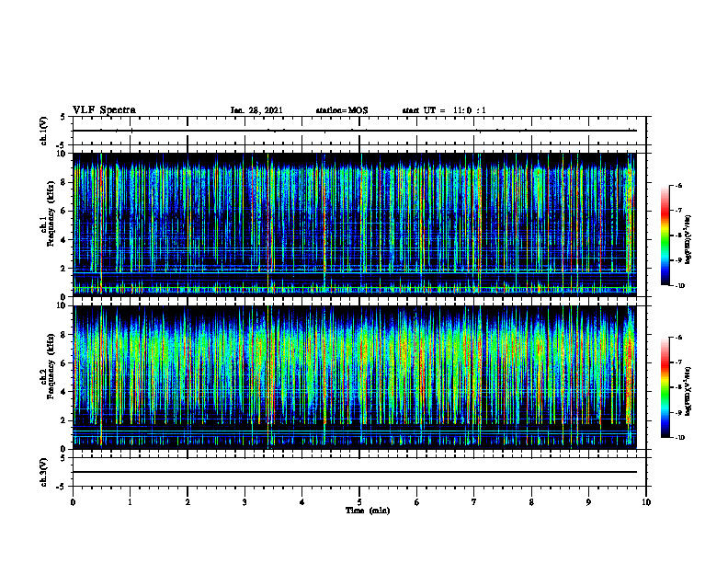The image size is (728, 563).
Task: Click the time axis tick label "5"
Action: click(359, 502)
